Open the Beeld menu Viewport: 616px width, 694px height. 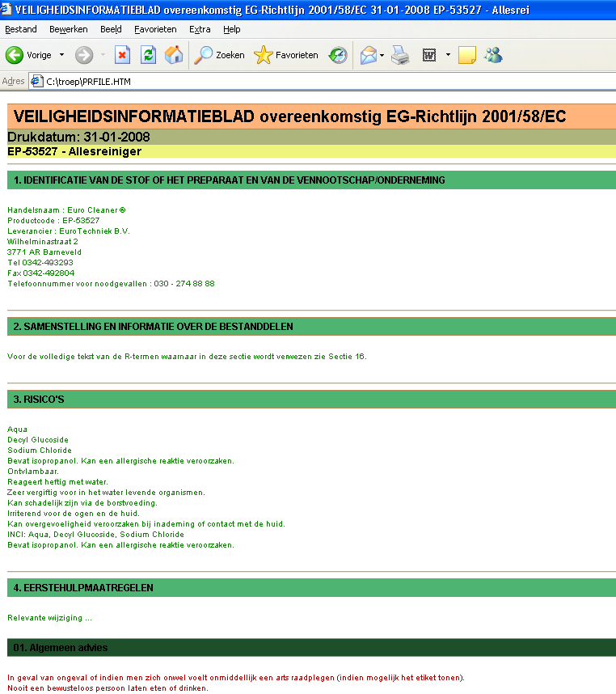point(111,29)
